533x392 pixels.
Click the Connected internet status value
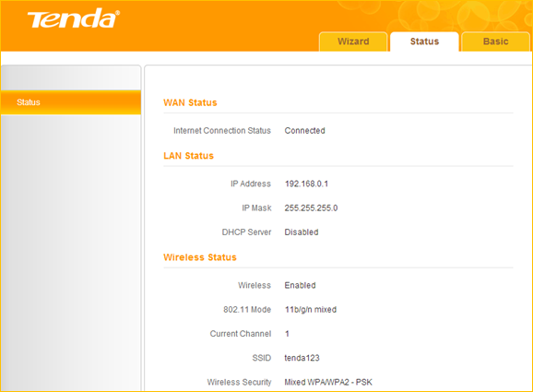click(304, 131)
